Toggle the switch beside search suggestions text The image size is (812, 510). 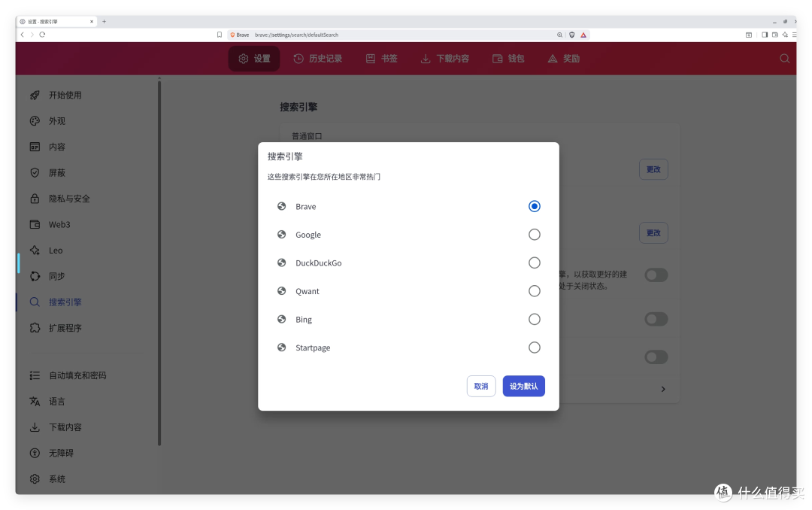[x=656, y=275]
